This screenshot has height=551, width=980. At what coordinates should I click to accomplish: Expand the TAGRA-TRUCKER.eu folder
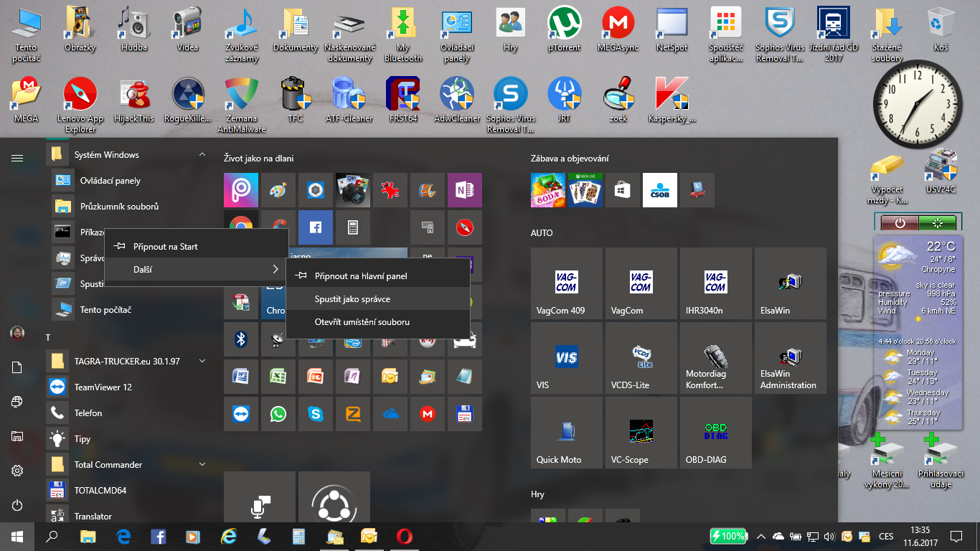point(202,361)
